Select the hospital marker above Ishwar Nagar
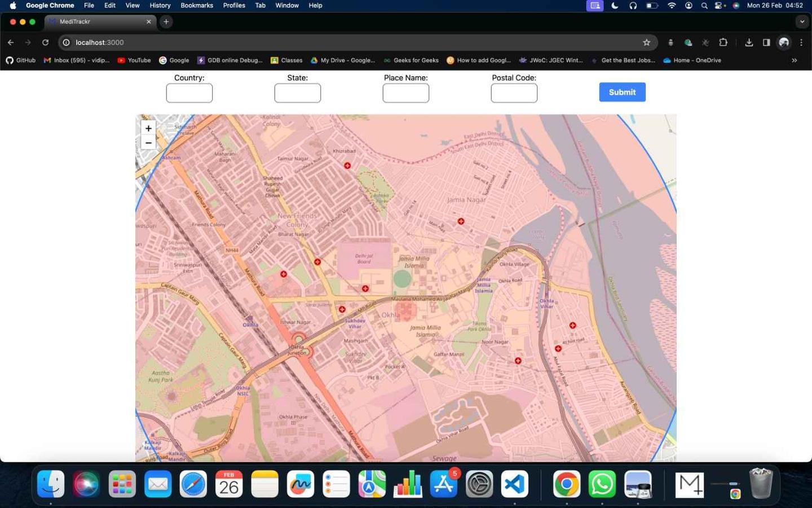 [x=284, y=274]
